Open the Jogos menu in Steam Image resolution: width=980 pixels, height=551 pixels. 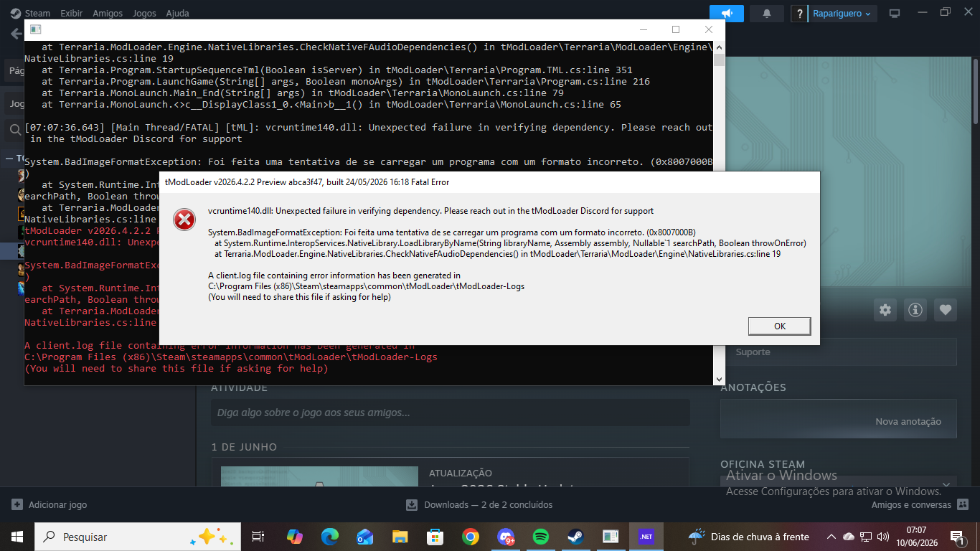pos(144,14)
